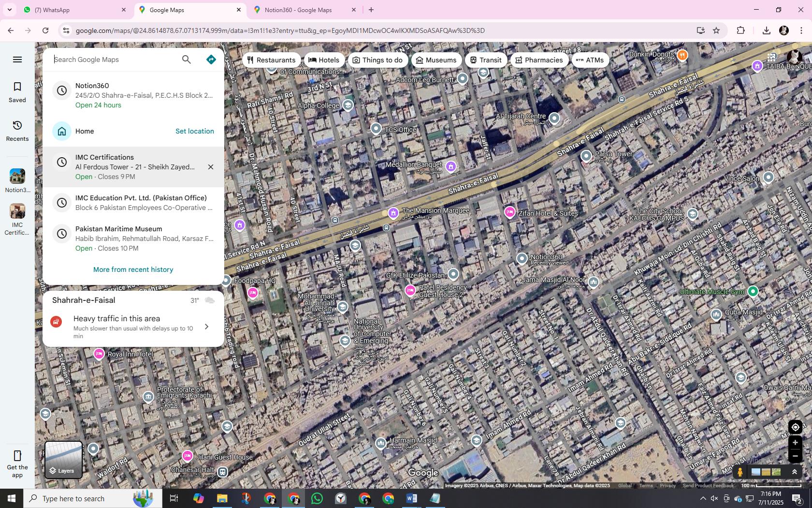812x508 pixels.
Task: Click the Parsa Tower map marker
Action: [586, 156]
